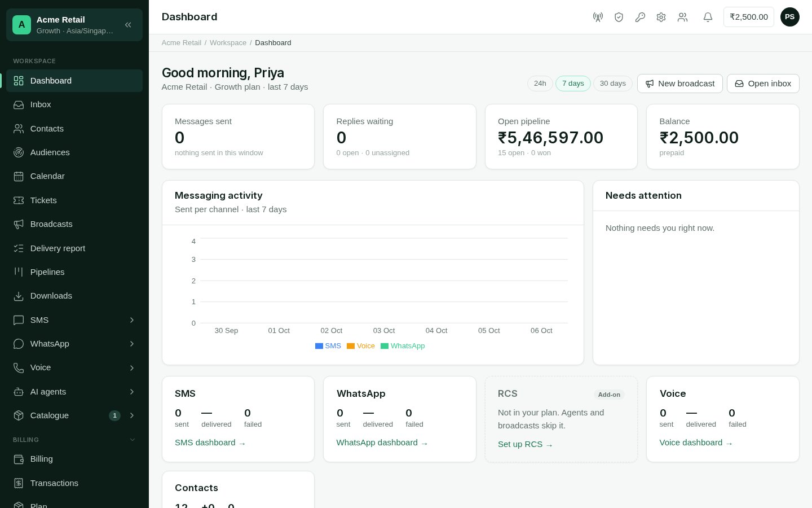
Task: Open Transactions in sidebar
Action: [74, 483]
